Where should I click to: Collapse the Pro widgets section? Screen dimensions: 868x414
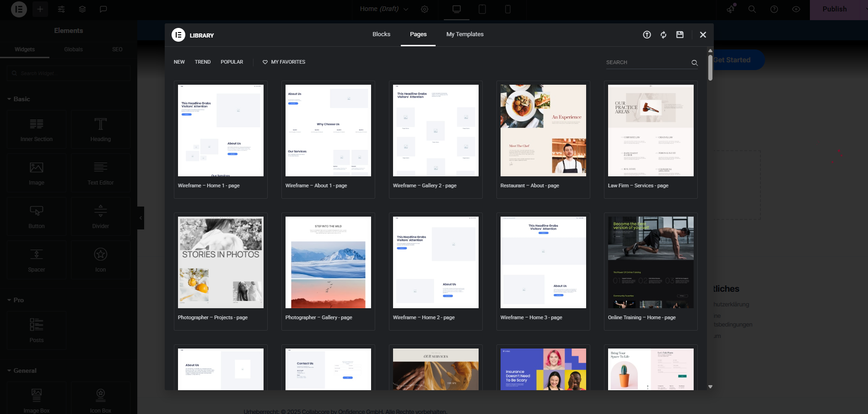click(x=16, y=300)
